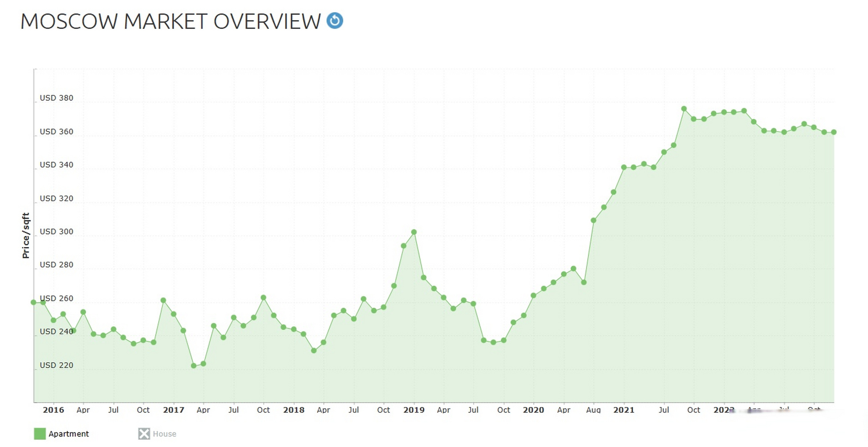Click the 'USD 260' axis label
The height and width of the screenshot is (447, 868).
click(57, 299)
